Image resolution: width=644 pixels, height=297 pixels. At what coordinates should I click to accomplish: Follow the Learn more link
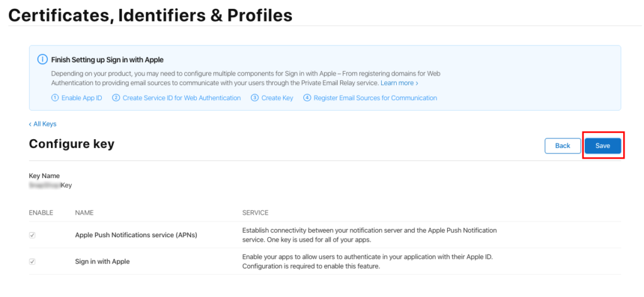399,83
